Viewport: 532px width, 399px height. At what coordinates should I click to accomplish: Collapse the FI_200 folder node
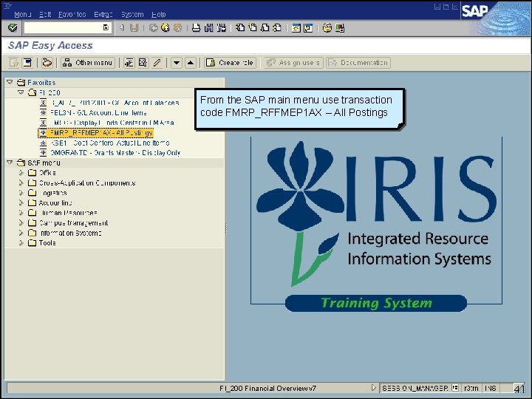point(21,92)
